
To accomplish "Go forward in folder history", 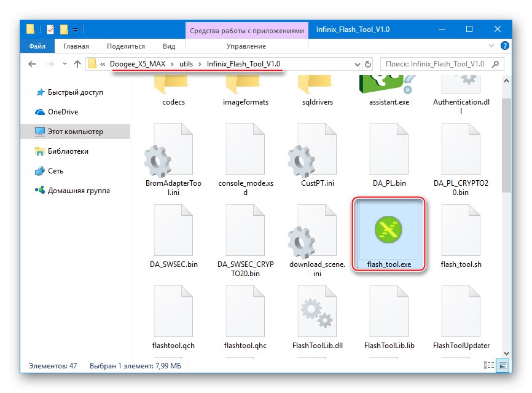I will tap(50, 64).
